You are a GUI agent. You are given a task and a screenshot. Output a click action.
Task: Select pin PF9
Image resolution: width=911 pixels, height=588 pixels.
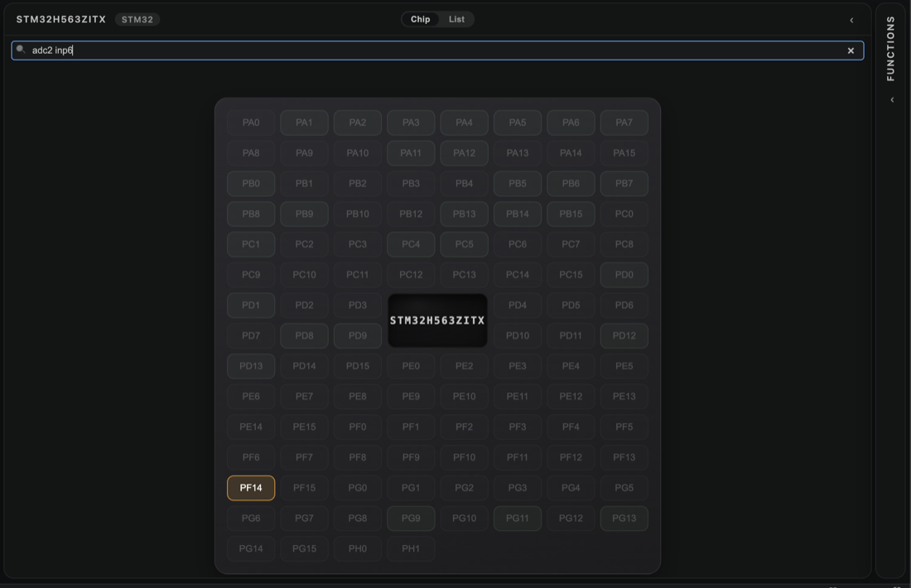411,457
